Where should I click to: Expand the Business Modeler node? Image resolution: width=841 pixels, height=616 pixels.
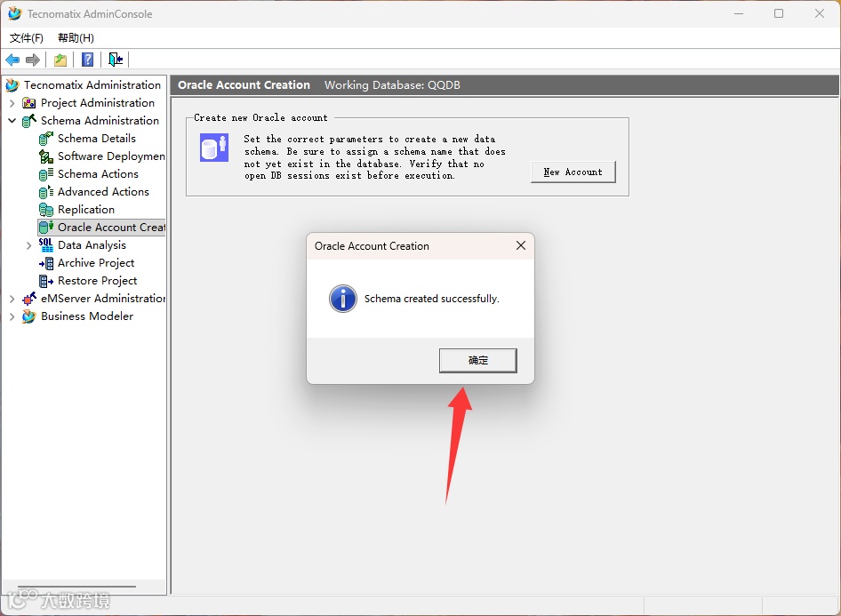(12, 316)
